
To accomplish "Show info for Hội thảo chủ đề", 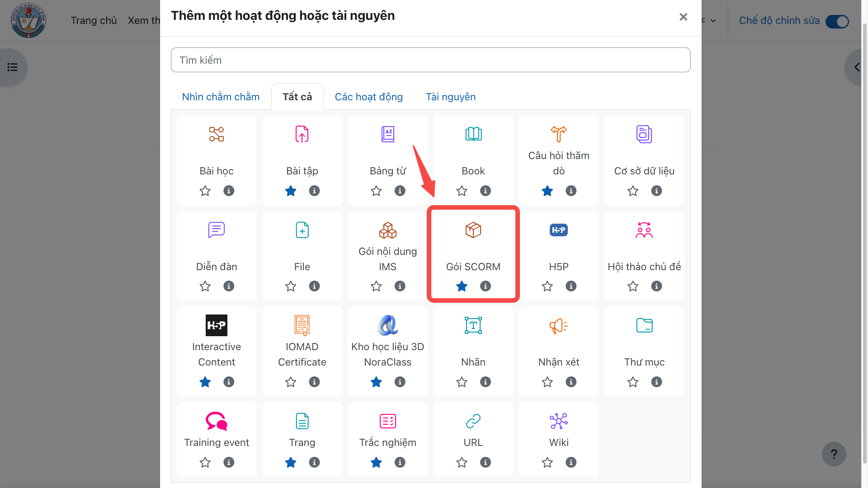I will coord(656,286).
